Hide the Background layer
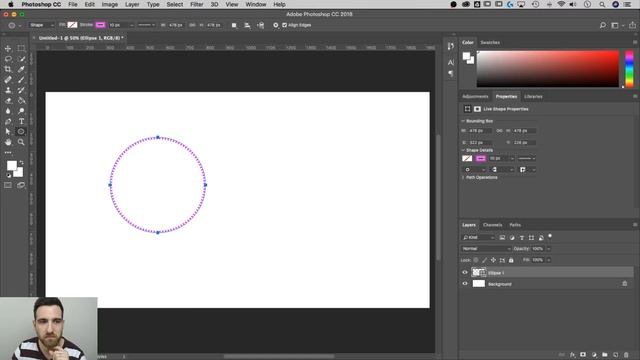The image size is (640, 360). [x=464, y=284]
